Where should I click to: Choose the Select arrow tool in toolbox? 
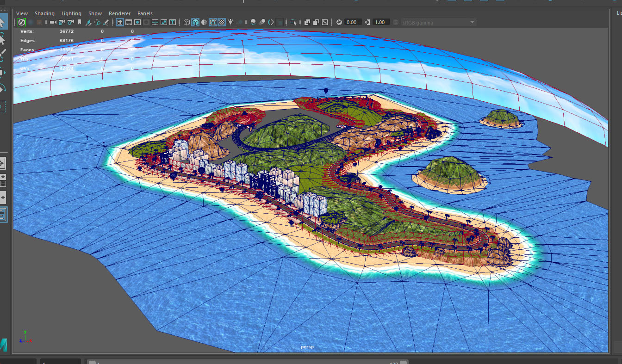[2, 22]
